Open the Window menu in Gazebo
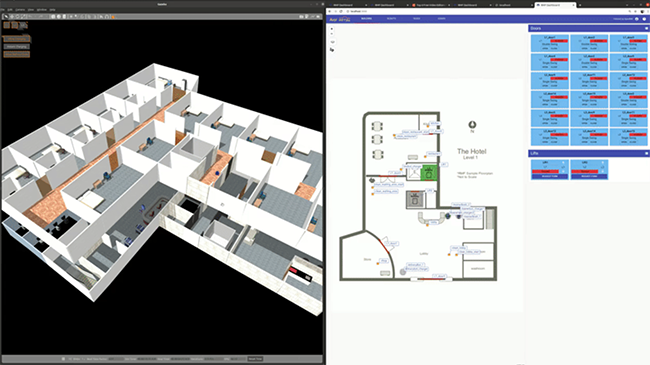Screen dimensions: 650x365 [41, 10]
